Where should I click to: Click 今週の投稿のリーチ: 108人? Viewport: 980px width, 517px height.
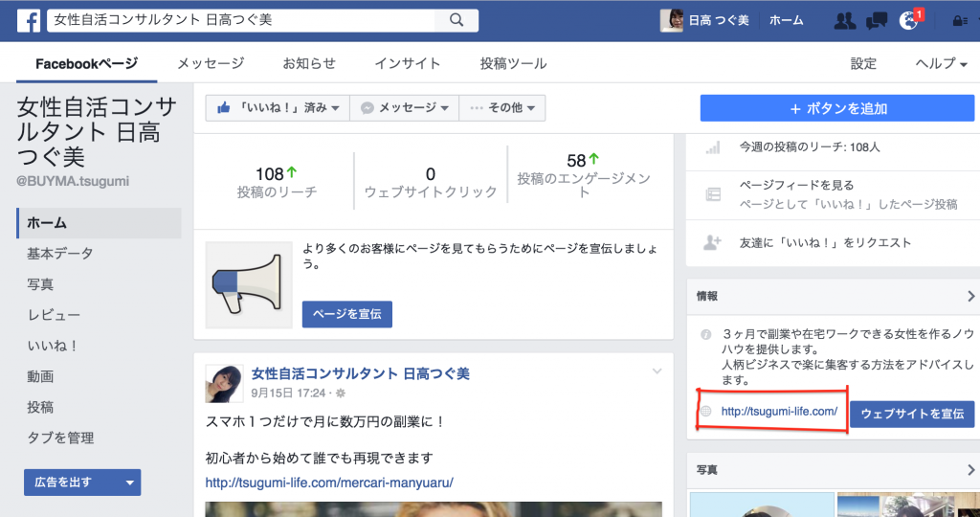point(810,147)
